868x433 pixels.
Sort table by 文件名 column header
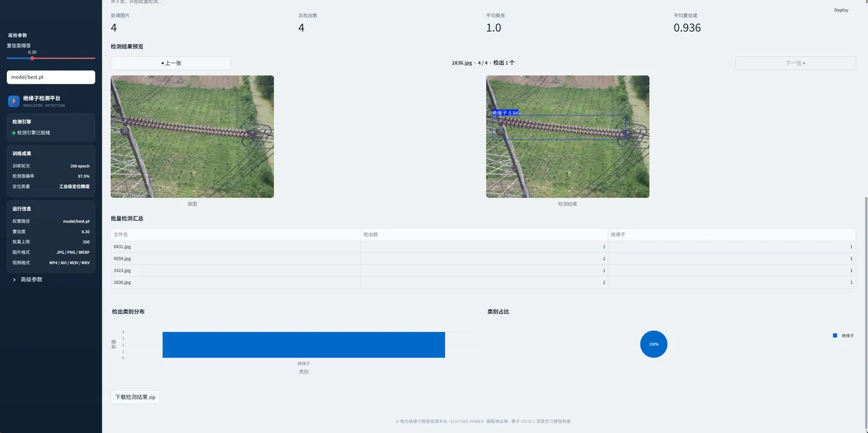tap(236, 235)
